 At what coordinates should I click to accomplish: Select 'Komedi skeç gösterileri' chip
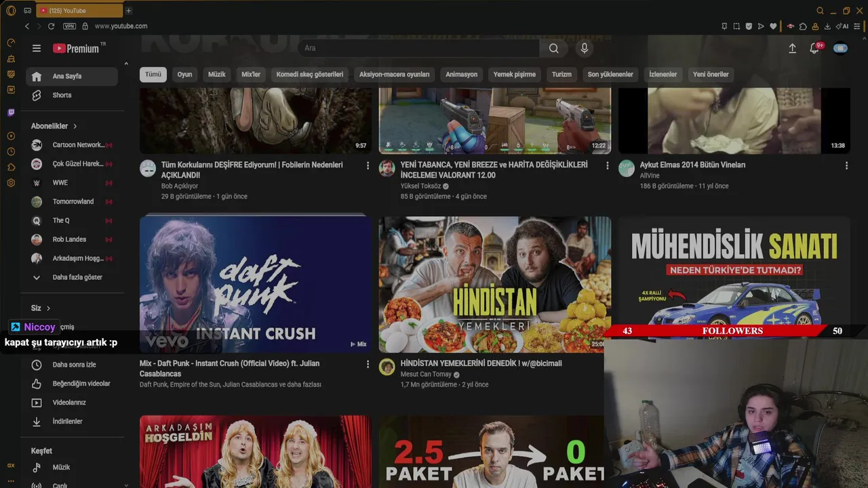click(x=310, y=75)
